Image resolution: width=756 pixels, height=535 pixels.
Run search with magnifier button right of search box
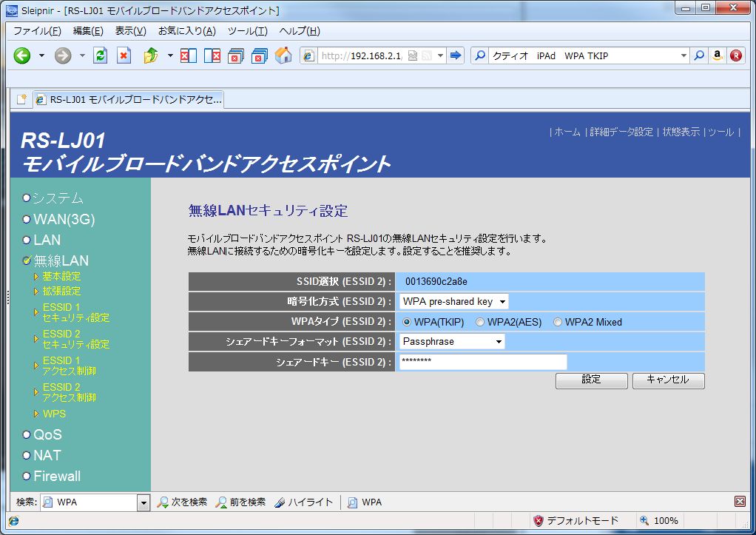point(699,55)
